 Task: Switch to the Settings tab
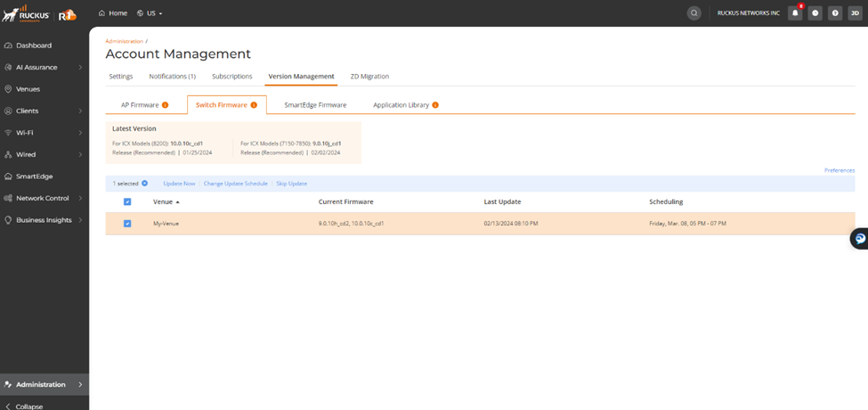coord(121,77)
